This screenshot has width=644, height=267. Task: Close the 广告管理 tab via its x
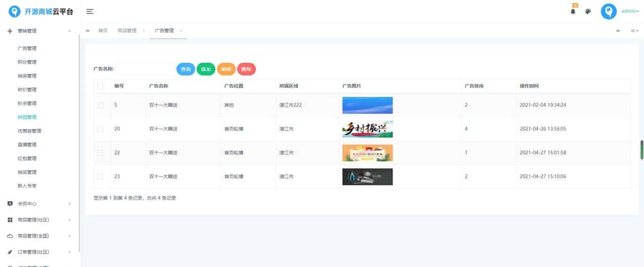[181, 31]
